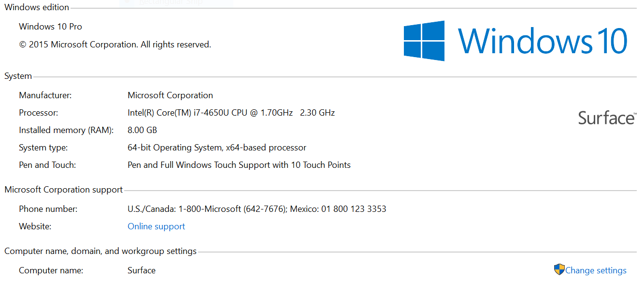
Task: Click Change settings link
Action: click(x=596, y=270)
